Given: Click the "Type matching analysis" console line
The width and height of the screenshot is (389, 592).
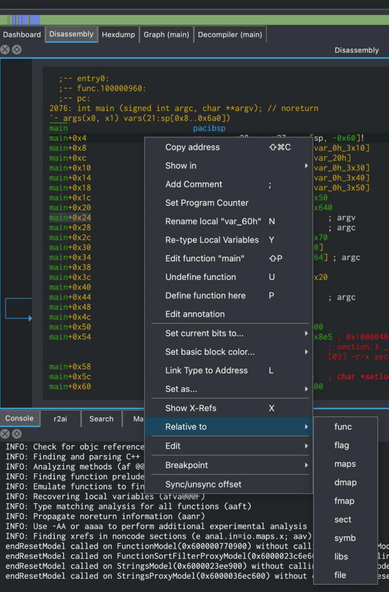Looking at the screenshot, I should click(x=128, y=506).
